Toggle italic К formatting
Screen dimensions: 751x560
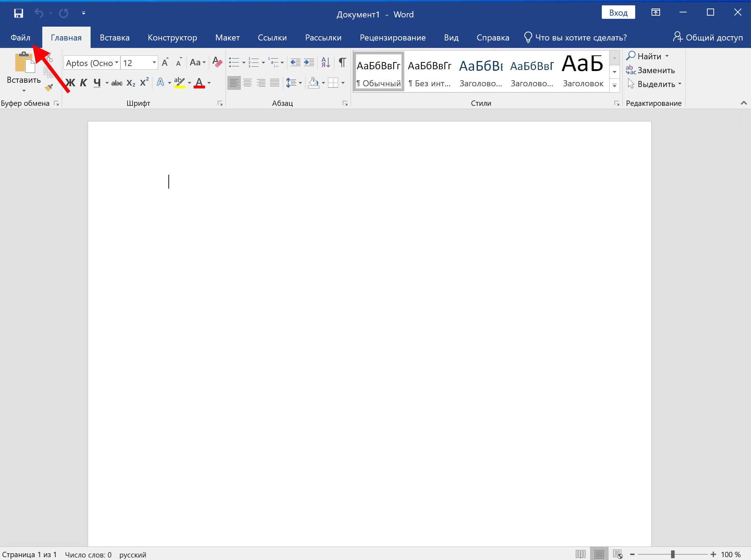(x=83, y=83)
